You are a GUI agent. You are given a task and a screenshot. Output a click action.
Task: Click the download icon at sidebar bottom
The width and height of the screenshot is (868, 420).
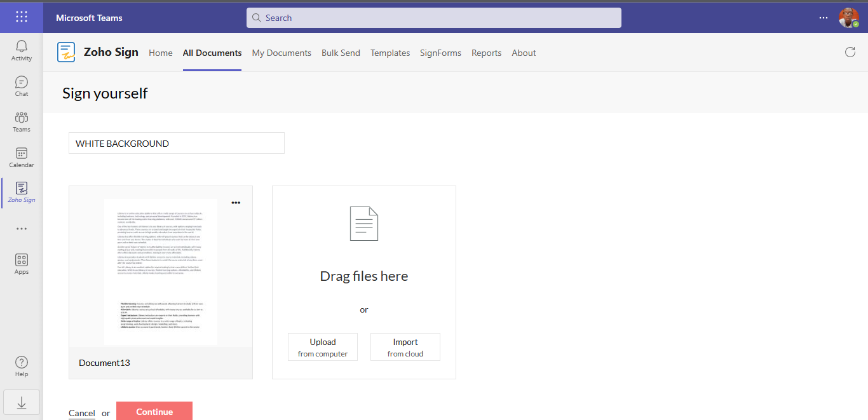click(x=22, y=402)
